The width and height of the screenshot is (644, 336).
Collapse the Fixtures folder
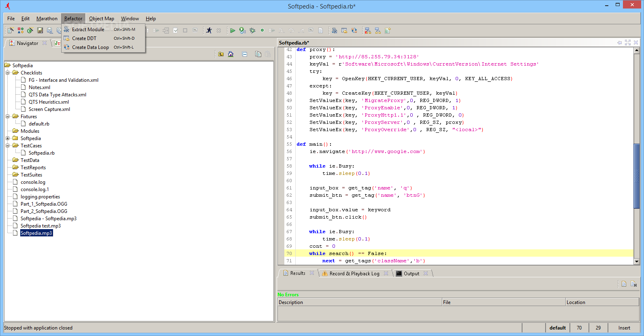pos(7,117)
